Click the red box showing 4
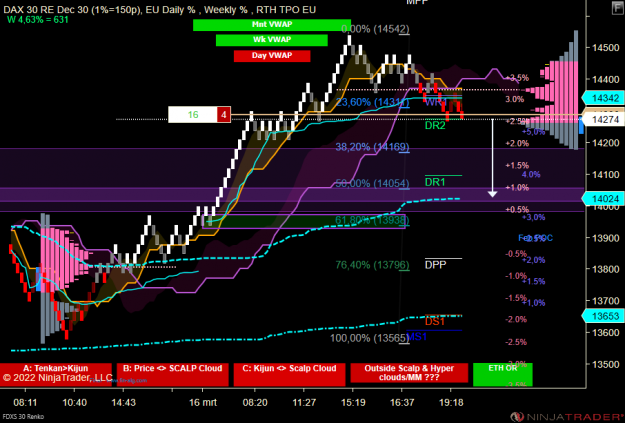625x423 pixels. (x=224, y=115)
